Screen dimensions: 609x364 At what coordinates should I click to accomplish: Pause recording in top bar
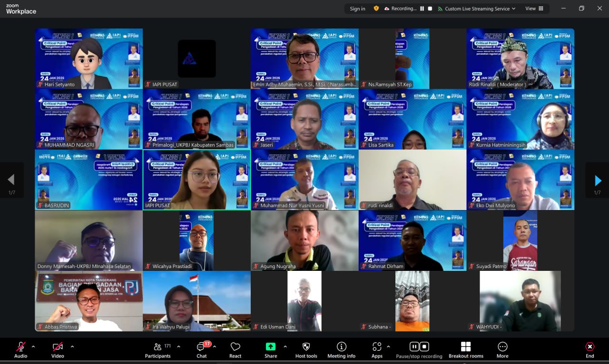pos(422,9)
